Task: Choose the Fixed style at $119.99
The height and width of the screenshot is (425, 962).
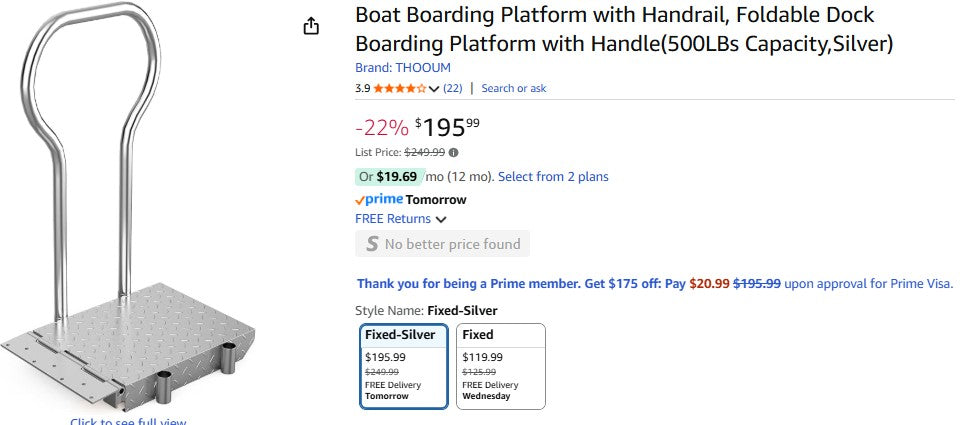Action: [x=500, y=366]
